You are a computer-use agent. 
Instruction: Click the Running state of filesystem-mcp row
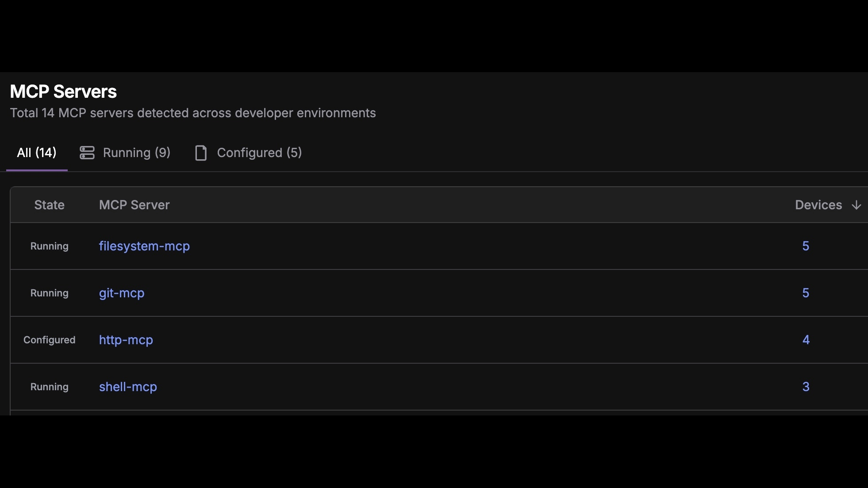49,246
